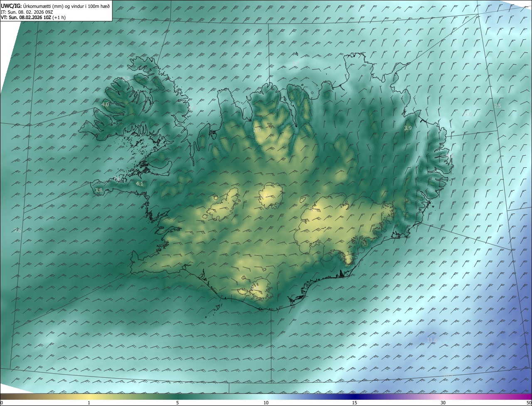Click the "30" tick label on the color scale

[x=443, y=403]
